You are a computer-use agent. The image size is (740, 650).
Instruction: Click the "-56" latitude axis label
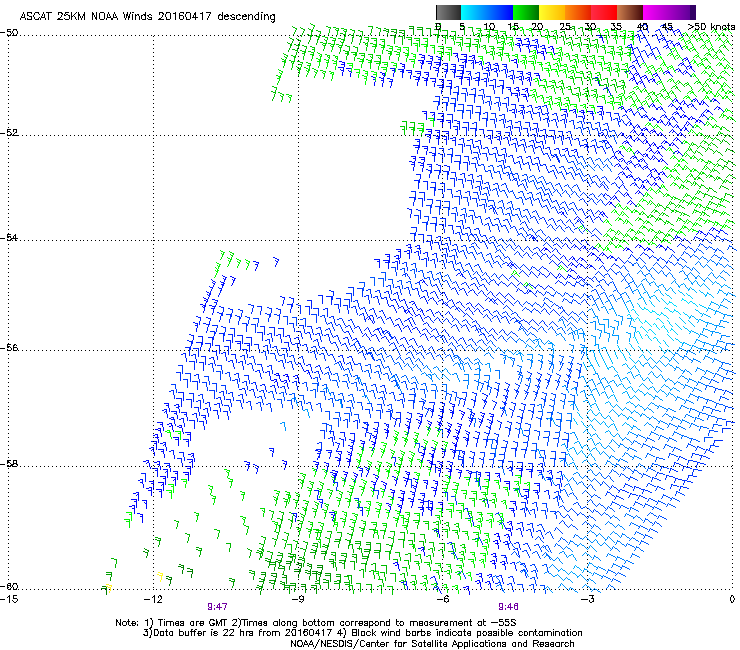(9, 348)
